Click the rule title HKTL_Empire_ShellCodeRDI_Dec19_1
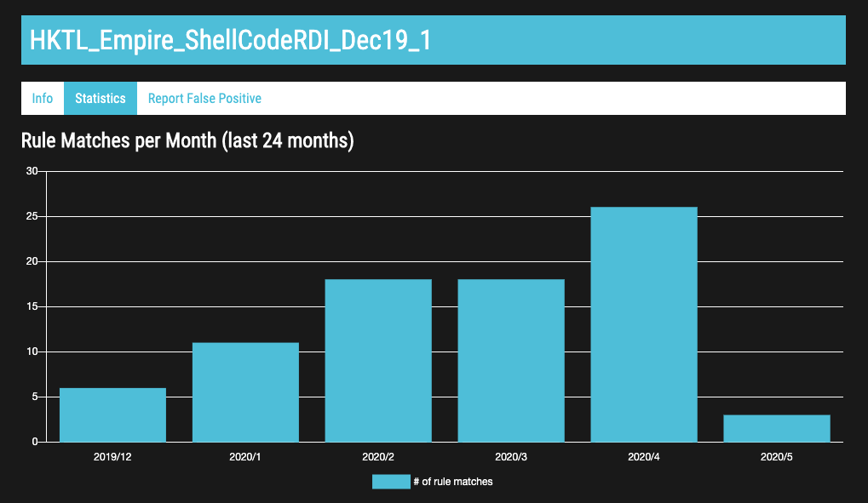This screenshot has height=503, width=868. 230,41
